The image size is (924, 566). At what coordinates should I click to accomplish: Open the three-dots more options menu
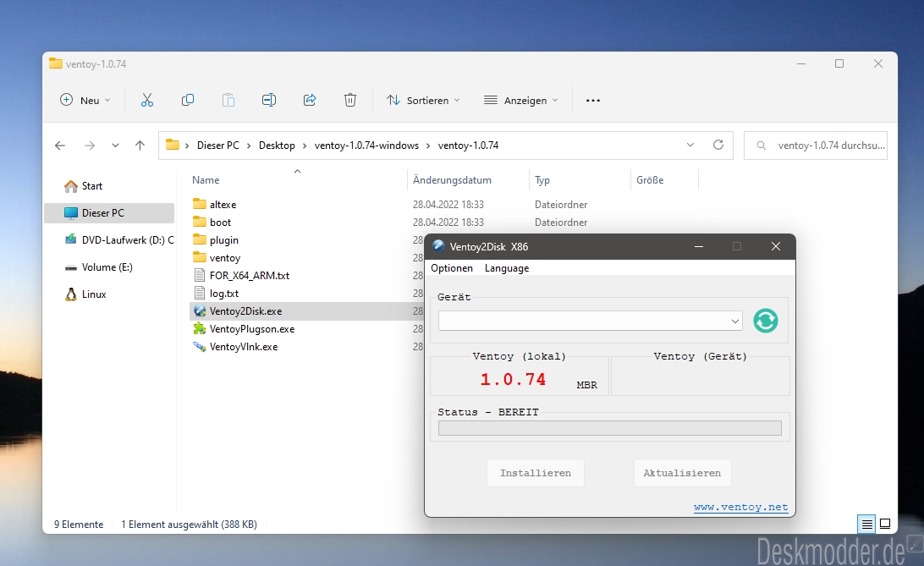(593, 101)
